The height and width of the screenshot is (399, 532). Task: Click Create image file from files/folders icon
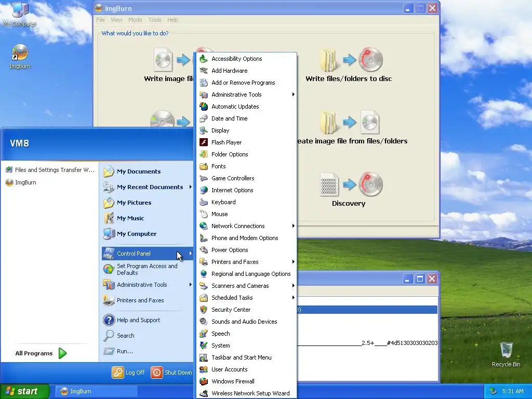click(350, 122)
